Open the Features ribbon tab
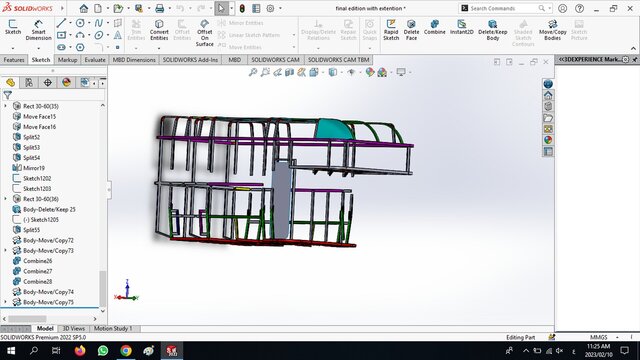 pyautogui.click(x=14, y=60)
